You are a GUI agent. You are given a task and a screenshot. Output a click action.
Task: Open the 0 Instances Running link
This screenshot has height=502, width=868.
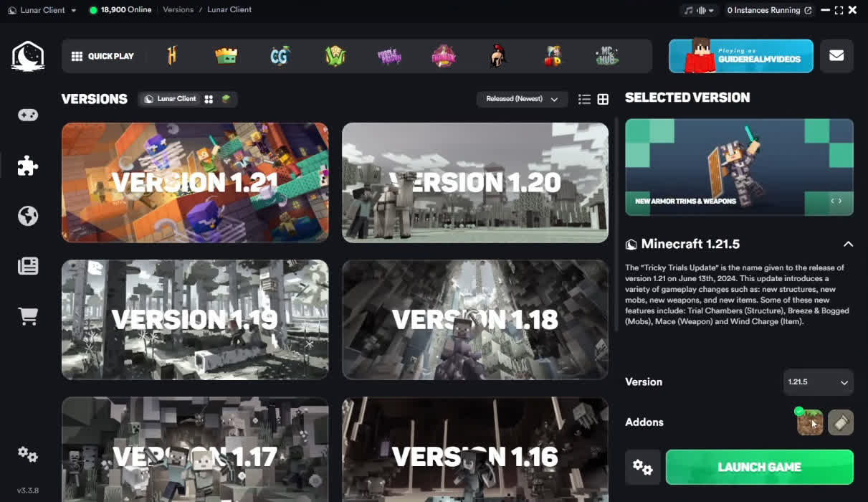click(769, 10)
